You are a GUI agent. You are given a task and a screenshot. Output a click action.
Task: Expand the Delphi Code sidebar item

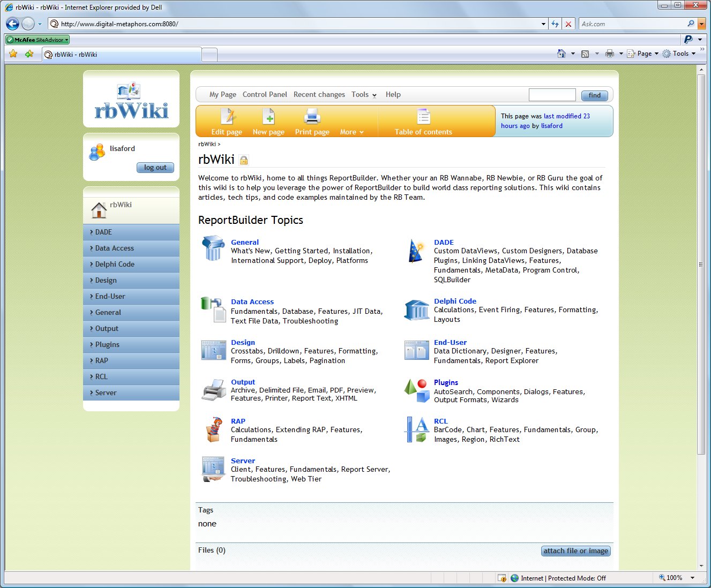click(x=131, y=264)
